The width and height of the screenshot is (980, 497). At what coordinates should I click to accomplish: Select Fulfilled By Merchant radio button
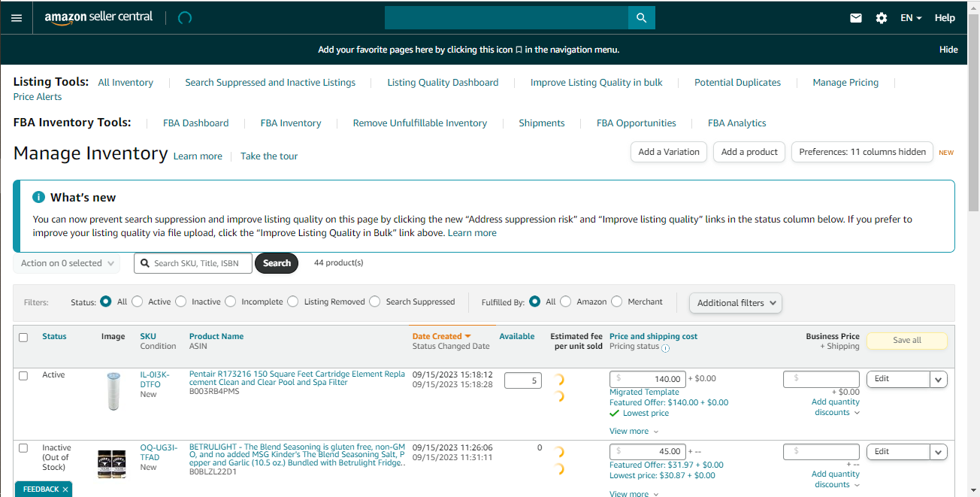(616, 302)
